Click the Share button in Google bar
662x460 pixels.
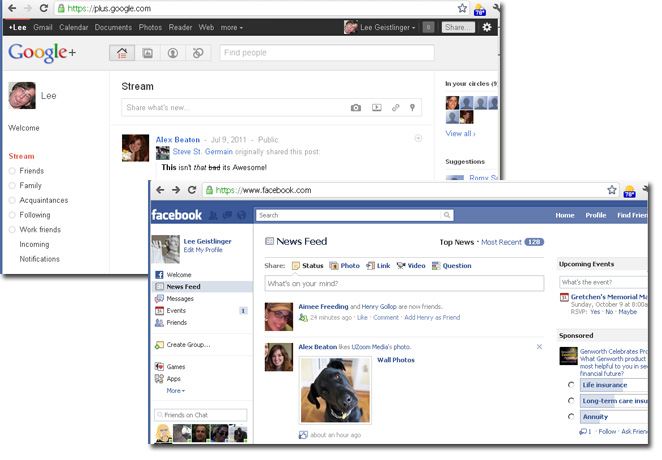(x=458, y=27)
